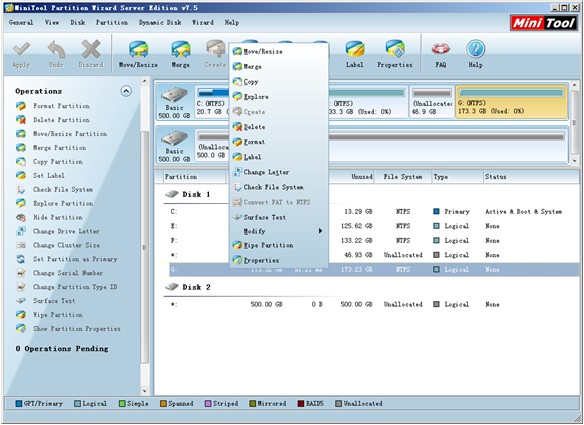Select the second Basic 500.00 GB disk icon
This screenshot has width=584, height=425.
(x=174, y=146)
